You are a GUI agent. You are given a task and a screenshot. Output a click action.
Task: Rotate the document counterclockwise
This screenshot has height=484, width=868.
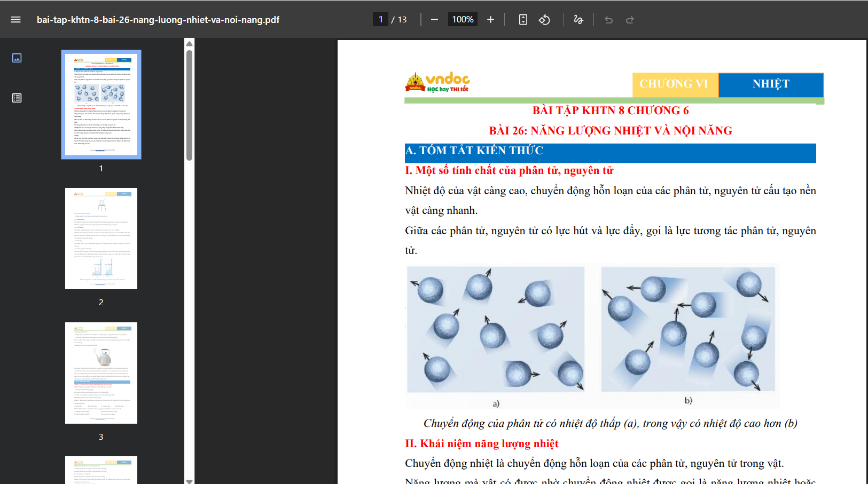(x=544, y=20)
